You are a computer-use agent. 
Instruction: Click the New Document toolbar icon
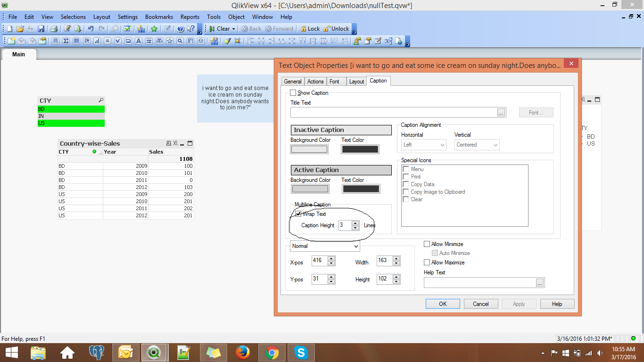click(9, 29)
